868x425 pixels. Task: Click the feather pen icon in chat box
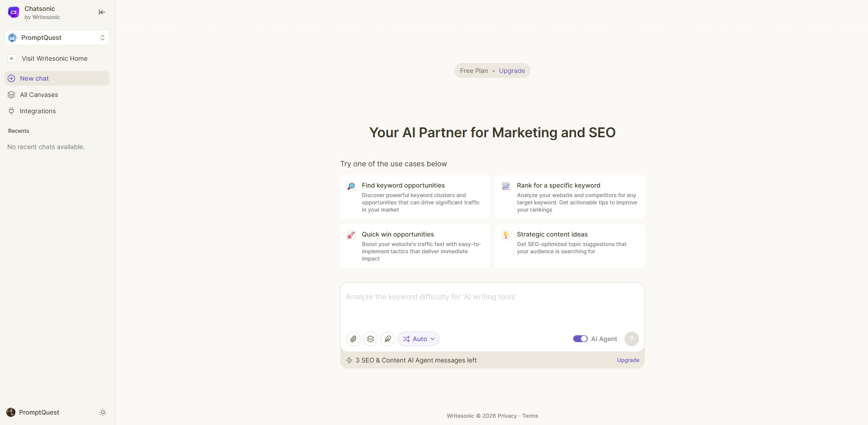point(388,339)
